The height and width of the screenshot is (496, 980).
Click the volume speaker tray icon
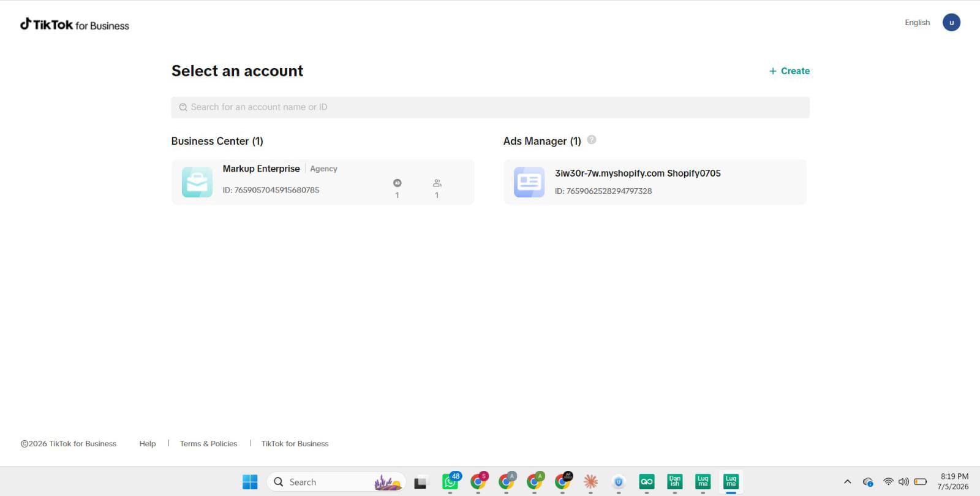pos(903,482)
